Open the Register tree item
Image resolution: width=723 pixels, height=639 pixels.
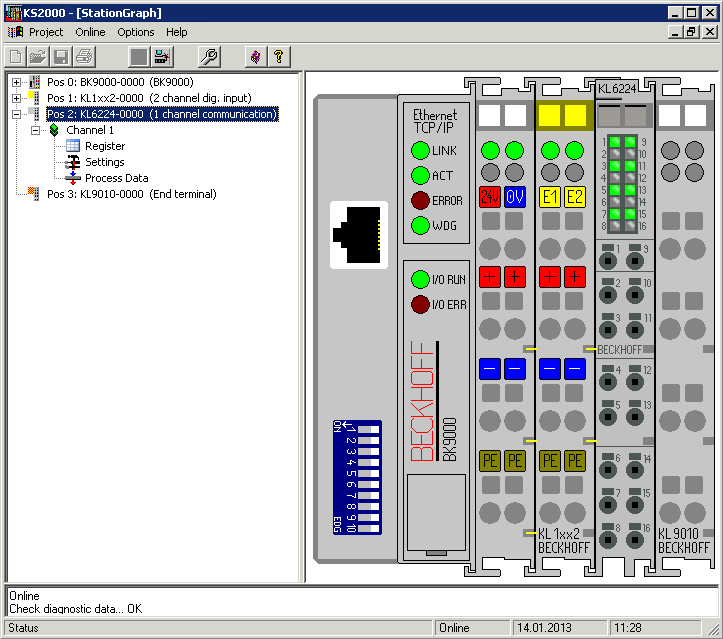[x=105, y=146]
